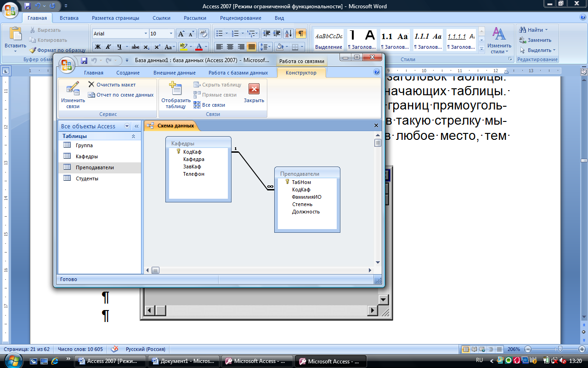The image size is (588, 368).
Task: Switch to Документ1 in Windows taskbar
Action: tap(183, 361)
